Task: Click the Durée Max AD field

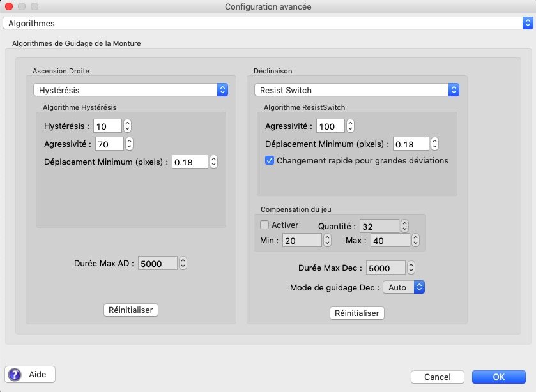Action: pyautogui.click(x=158, y=263)
